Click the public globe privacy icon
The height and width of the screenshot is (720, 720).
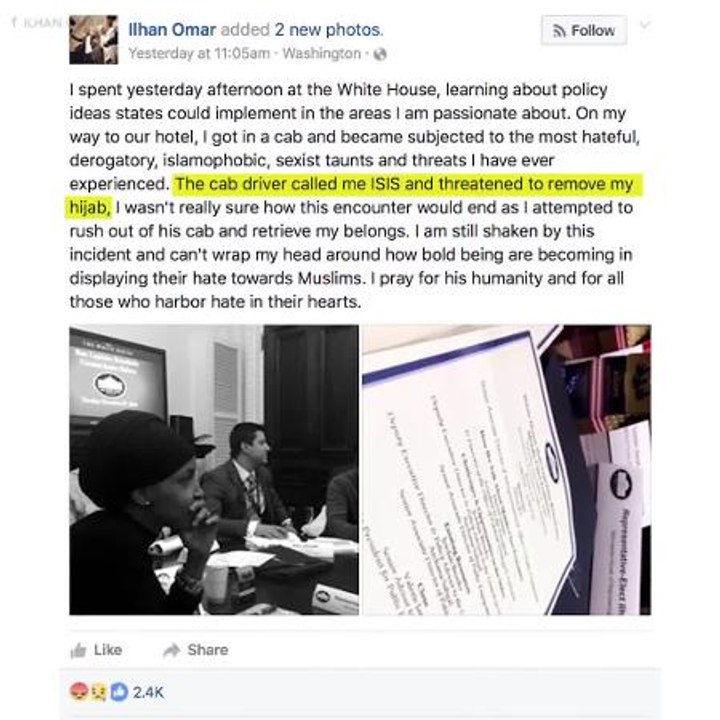coord(380,54)
